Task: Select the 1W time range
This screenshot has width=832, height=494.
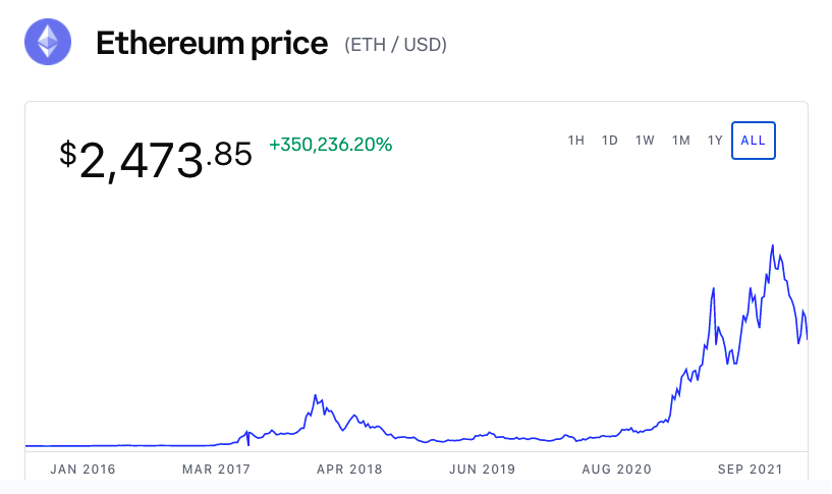Action: tap(645, 141)
